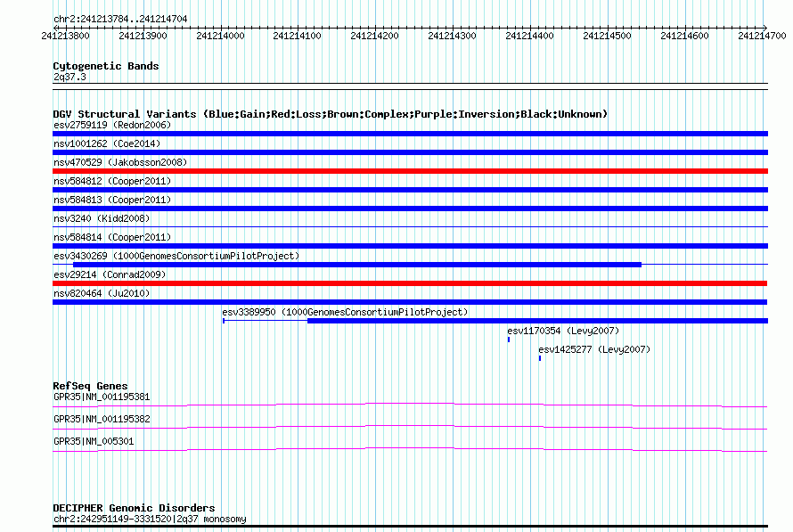
Task: Click the small blue marker of esv1425277
Action: pyautogui.click(x=540, y=358)
